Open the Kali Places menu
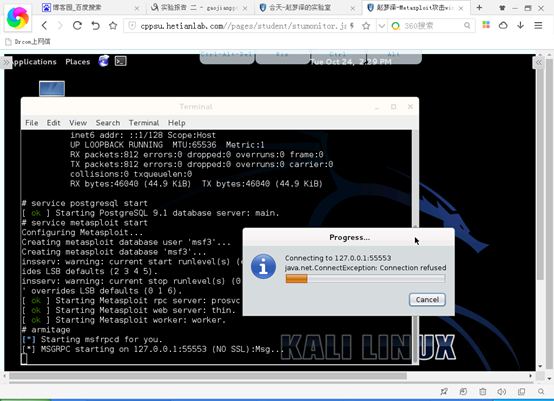The height and width of the screenshot is (401, 554). coord(78,62)
